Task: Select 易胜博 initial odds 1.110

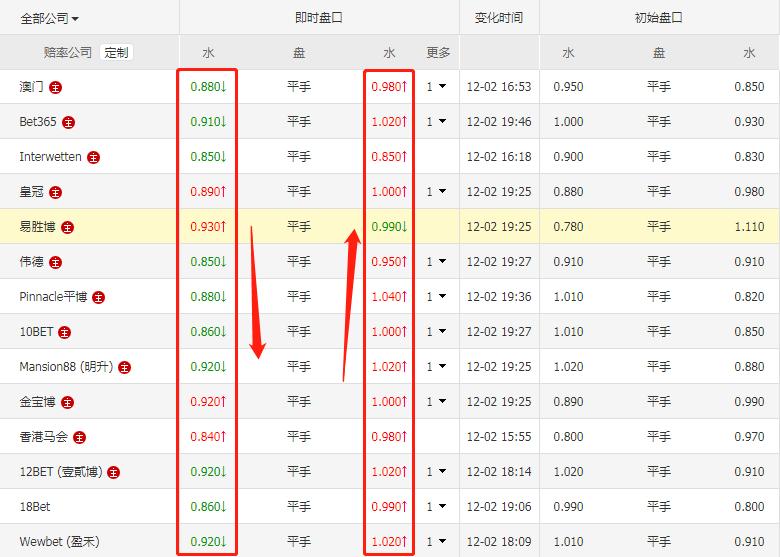Action: [x=749, y=227]
